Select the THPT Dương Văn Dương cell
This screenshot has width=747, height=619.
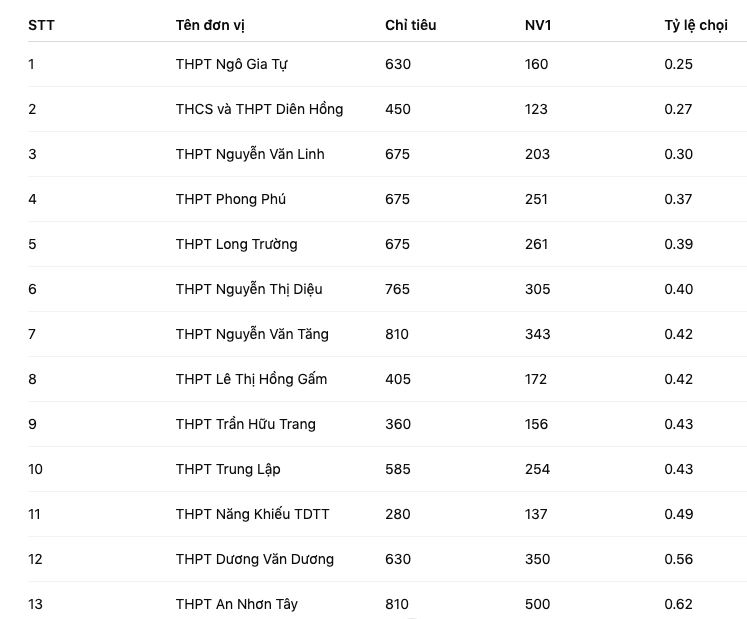pyautogui.click(x=255, y=559)
